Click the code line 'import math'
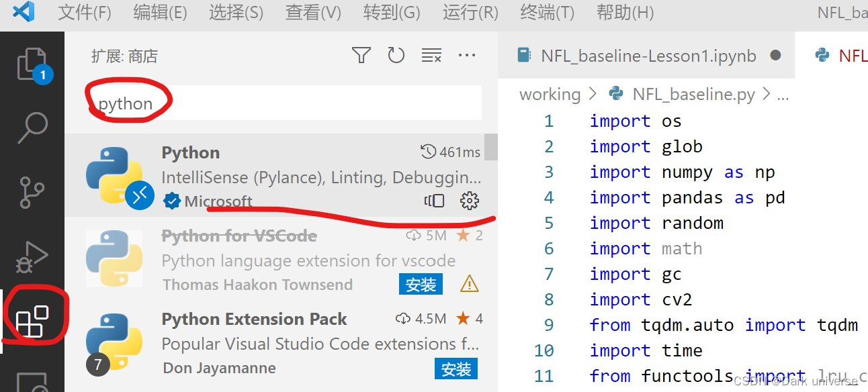 coord(646,249)
